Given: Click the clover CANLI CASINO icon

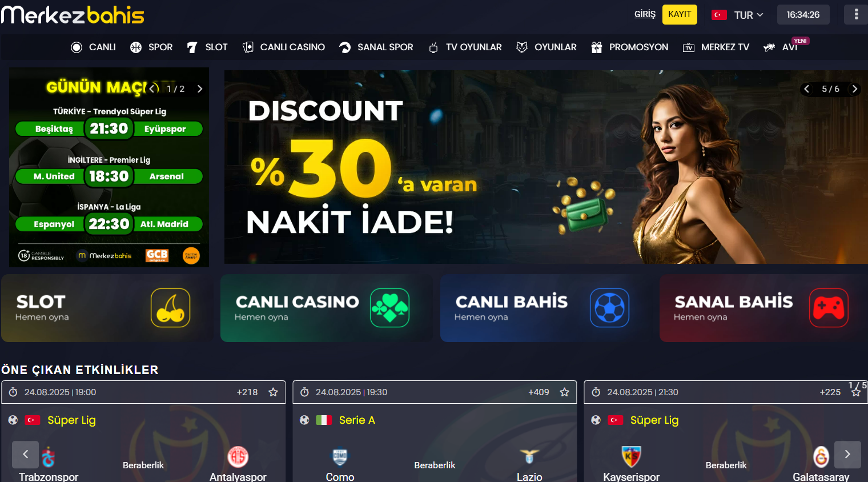Looking at the screenshot, I should tap(389, 308).
